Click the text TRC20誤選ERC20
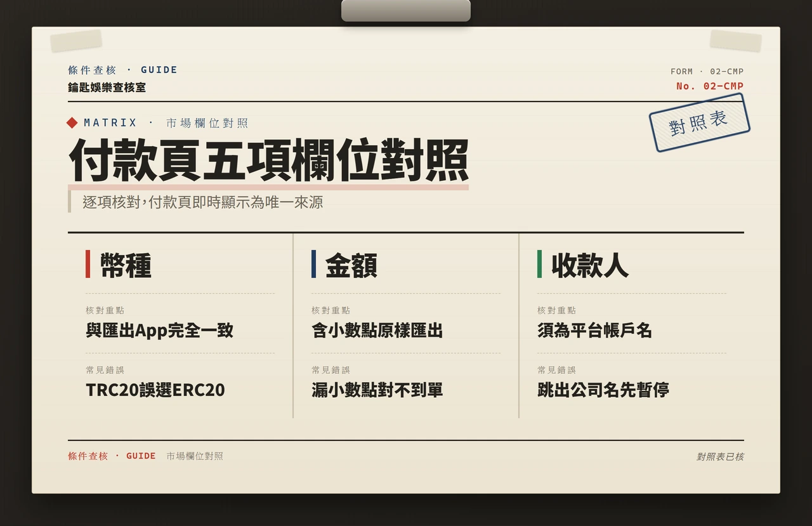This screenshot has height=526, width=812. coord(155,390)
